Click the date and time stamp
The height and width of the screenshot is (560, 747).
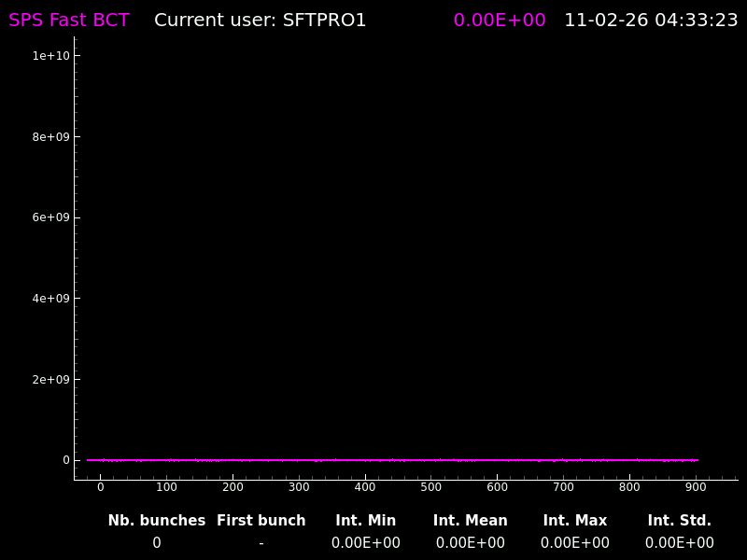(651, 21)
